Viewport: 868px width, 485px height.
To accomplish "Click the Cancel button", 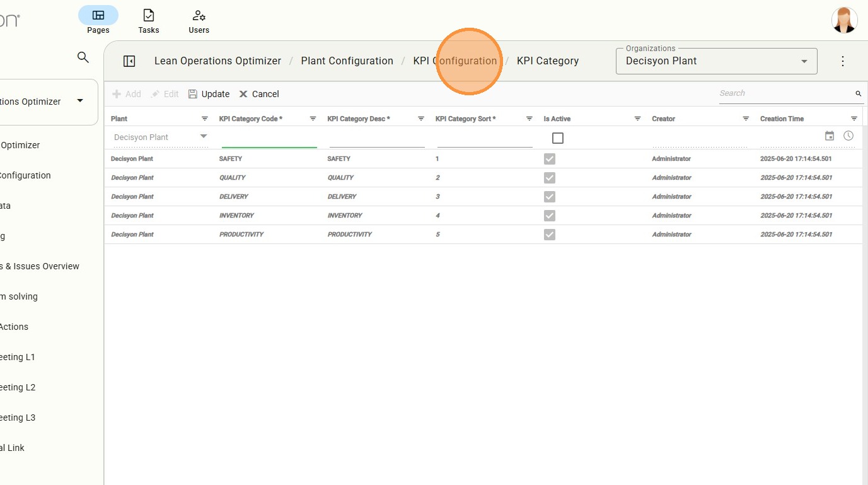I will (258, 94).
